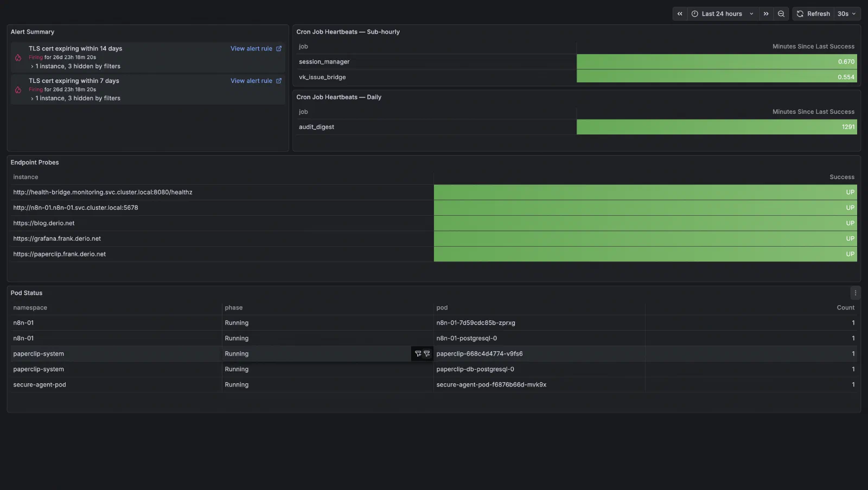Select pod secure-agent-pod-f6876b66d-mvk9x cell
This screenshot has width=868, height=490.
pos(539,385)
